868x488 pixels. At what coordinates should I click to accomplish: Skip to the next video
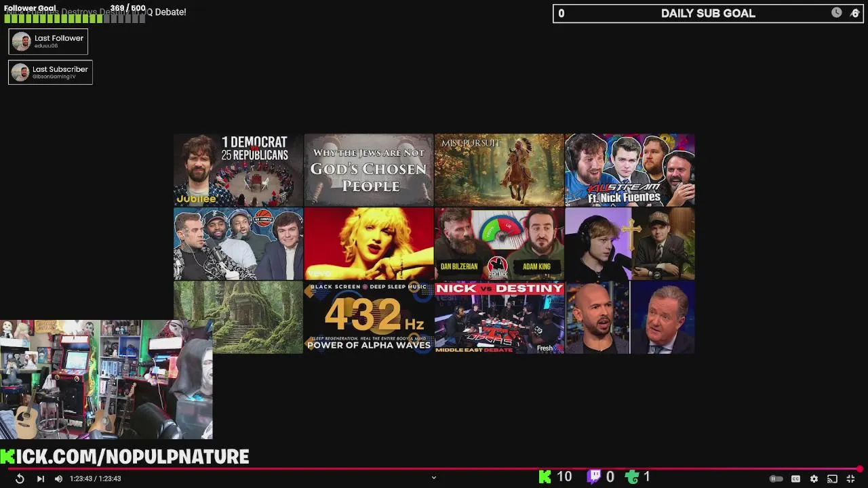40,479
